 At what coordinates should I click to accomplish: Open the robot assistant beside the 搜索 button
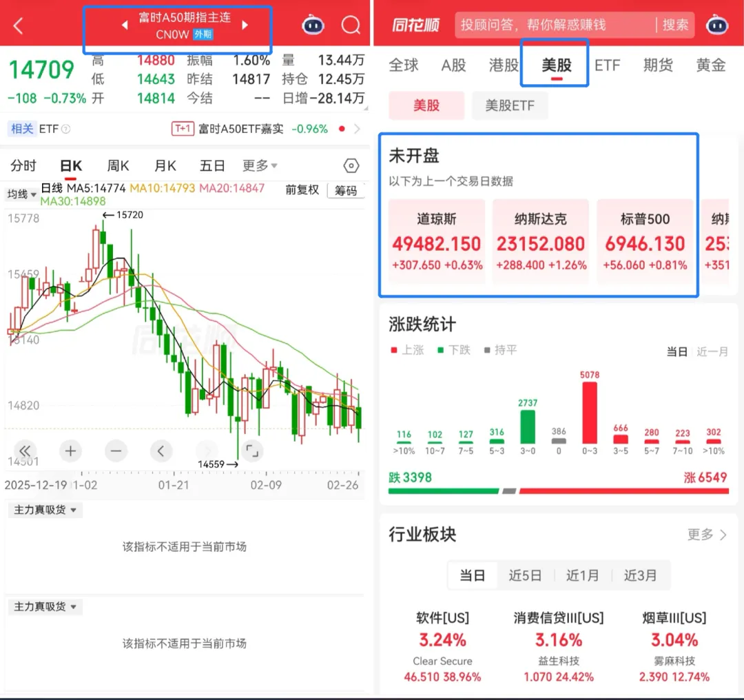(717, 25)
